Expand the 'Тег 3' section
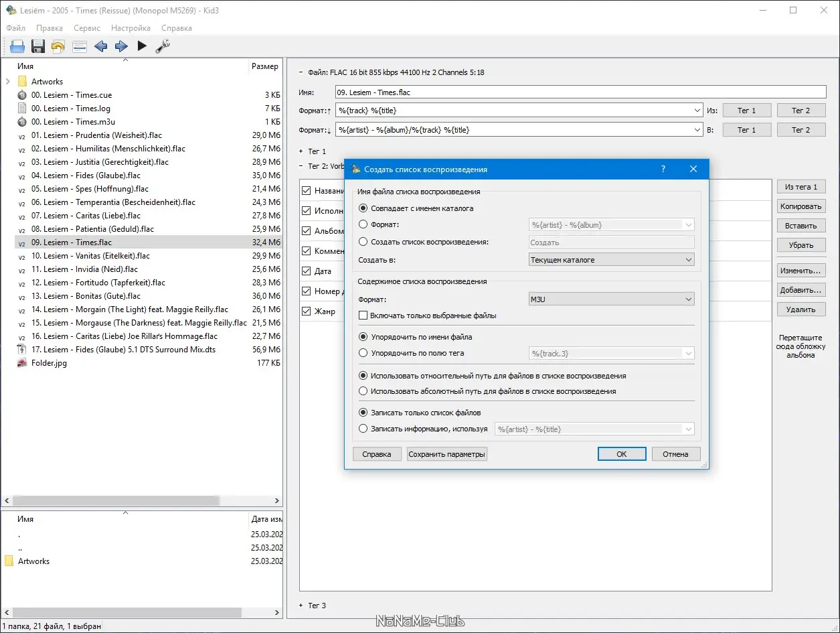 [x=301, y=606]
